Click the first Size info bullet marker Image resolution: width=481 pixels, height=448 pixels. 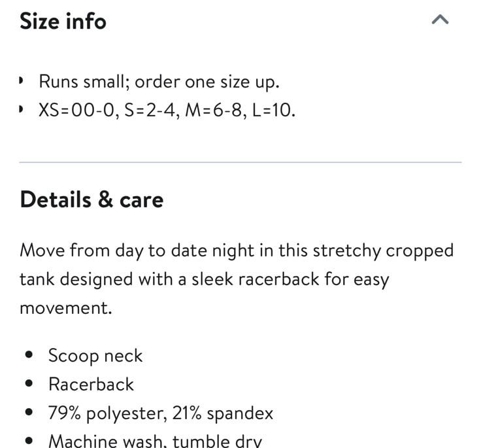coord(21,81)
